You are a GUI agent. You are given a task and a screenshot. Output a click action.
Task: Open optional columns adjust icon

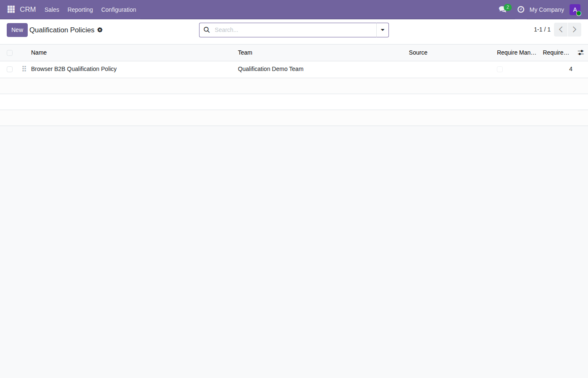[580, 52]
